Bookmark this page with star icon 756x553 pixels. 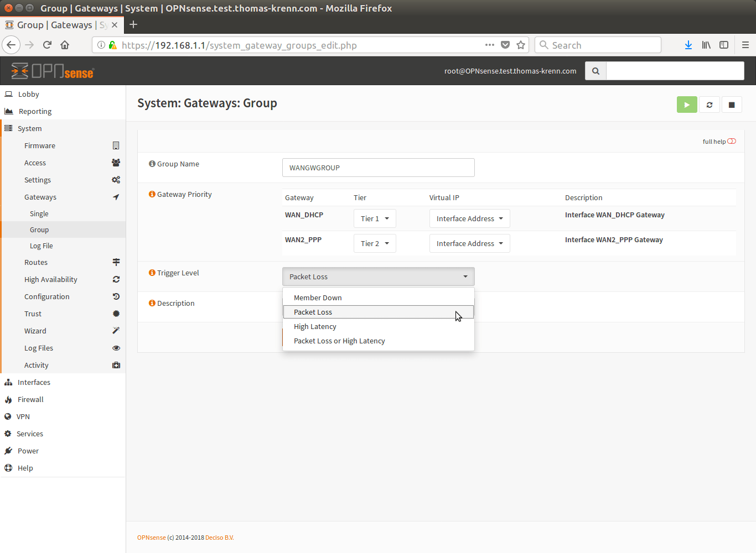(x=520, y=45)
